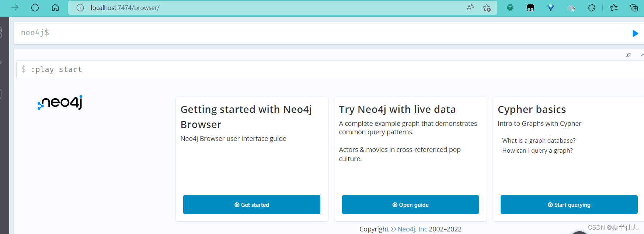This screenshot has height=234, width=644.
Task: Open the Tampermonkey extension icon
Action: (x=530, y=8)
